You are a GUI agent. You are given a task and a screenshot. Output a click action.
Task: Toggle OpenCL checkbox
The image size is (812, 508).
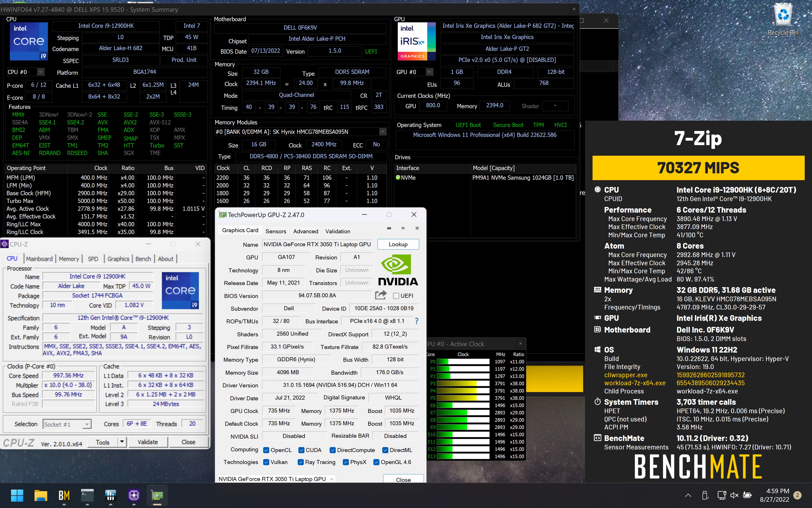point(266,450)
